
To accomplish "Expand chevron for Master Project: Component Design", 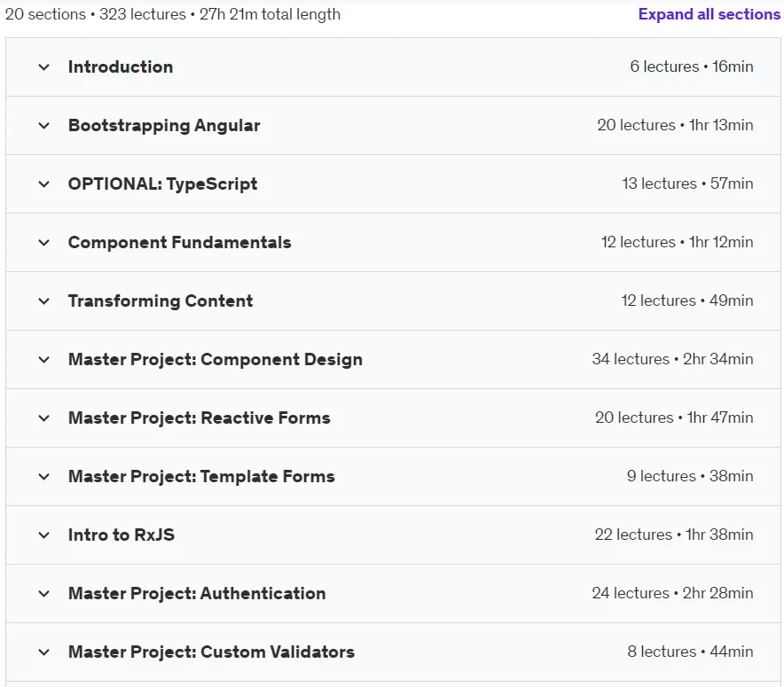I will coord(44,359).
